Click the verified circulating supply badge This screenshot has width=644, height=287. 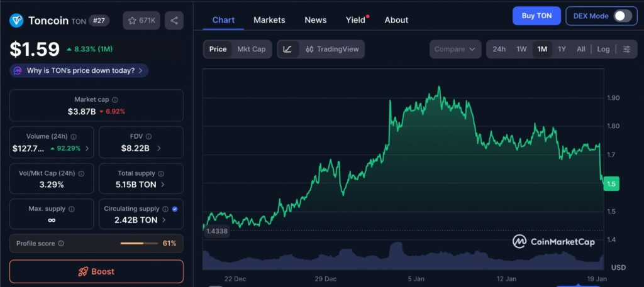(175, 209)
